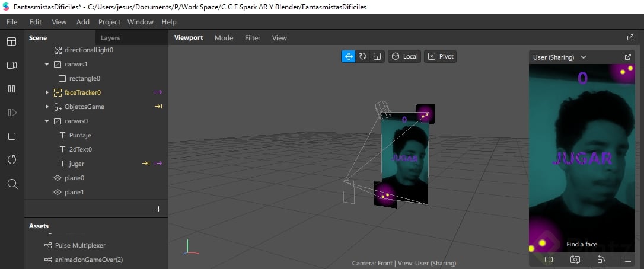
Task: Click the pink arrow badge on faceTracker0
Action: pyautogui.click(x=158, y=93)
